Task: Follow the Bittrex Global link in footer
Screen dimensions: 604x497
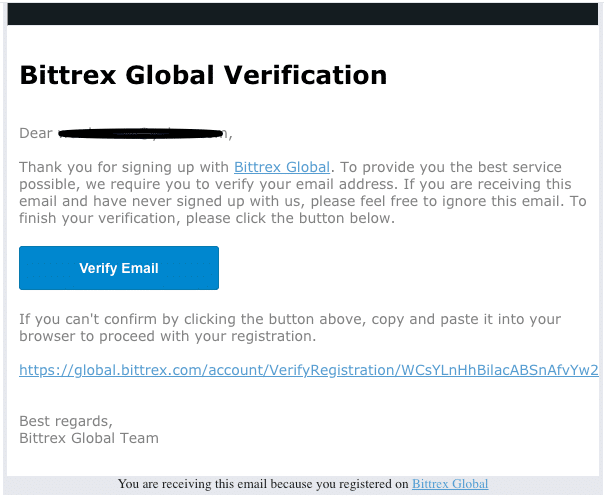Action: 450,484
